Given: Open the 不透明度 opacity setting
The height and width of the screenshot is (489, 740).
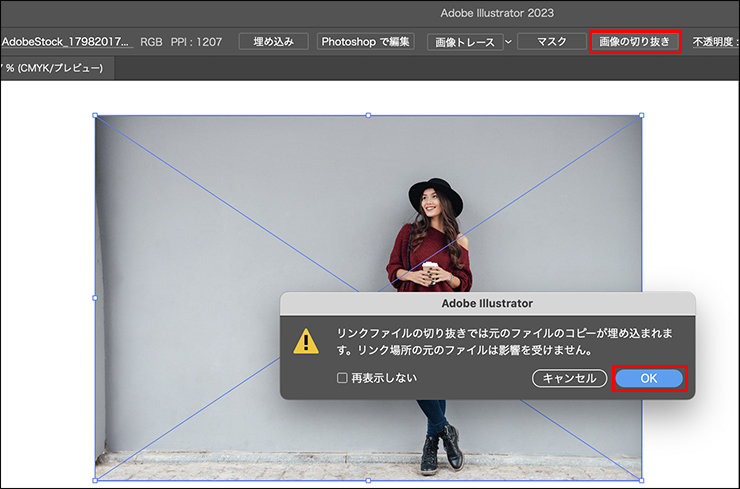Looking at the screenshot, I should (714, 42).
